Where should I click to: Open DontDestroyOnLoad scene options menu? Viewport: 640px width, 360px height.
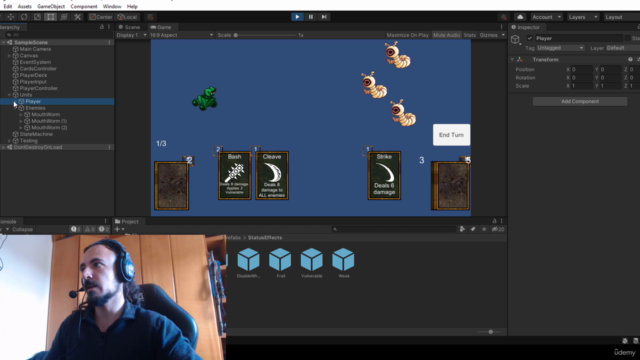tap(109, 147)
